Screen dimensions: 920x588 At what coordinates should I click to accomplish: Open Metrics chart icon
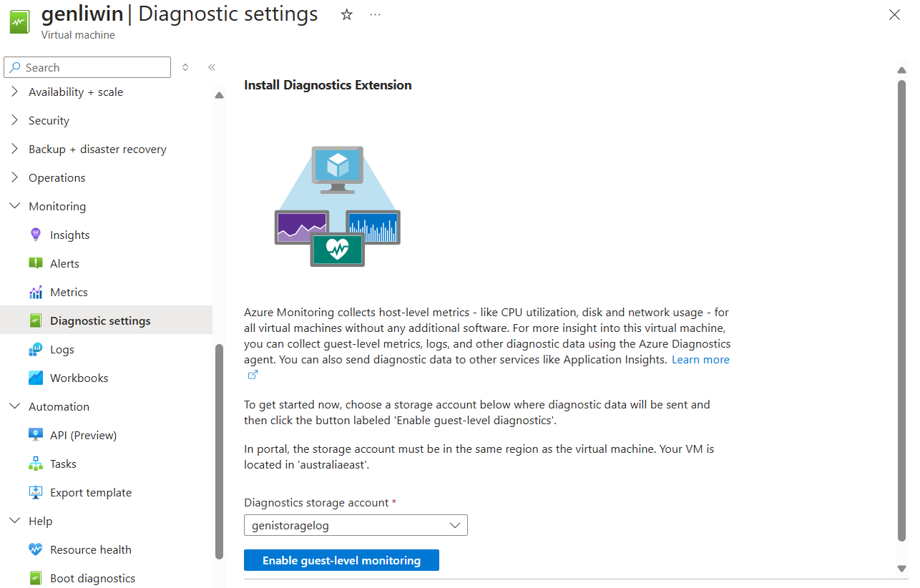[x=36, y=292]
